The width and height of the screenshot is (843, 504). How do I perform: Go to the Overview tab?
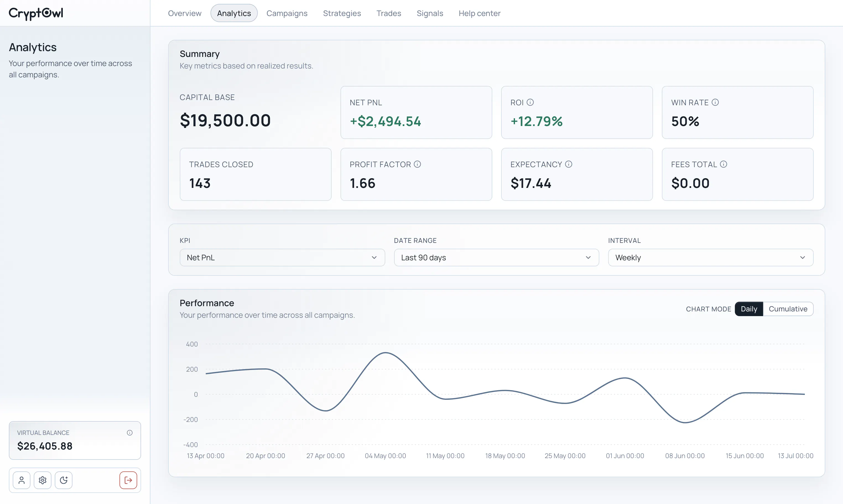coord(184,13)
